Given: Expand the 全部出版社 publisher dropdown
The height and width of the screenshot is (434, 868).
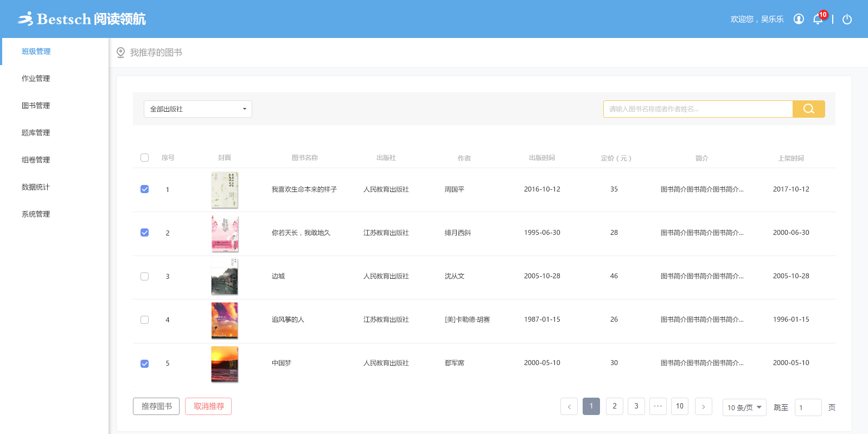Looking at the screenshot, I should (197, 109).
